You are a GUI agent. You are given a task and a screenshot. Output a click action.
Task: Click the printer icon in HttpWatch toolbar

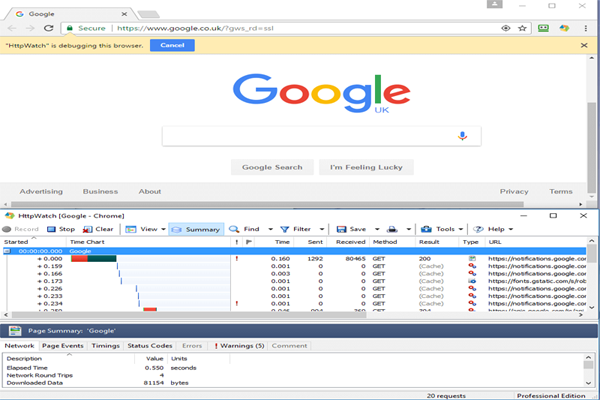[395, 229]
